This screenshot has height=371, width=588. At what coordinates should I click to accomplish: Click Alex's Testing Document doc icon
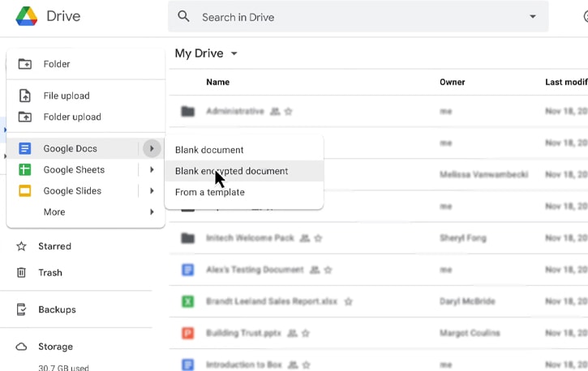pyautogui.click(x=188, y=270)
